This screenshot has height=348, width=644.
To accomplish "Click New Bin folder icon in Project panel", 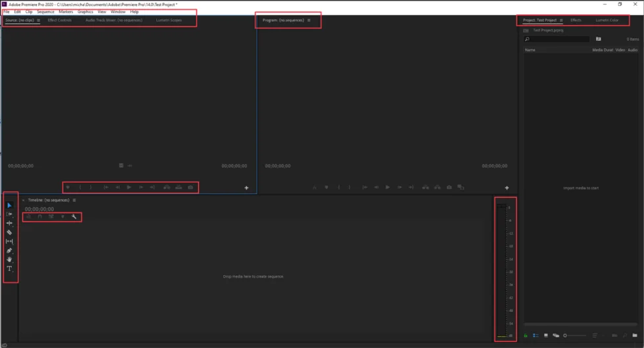I will [635, 336].
